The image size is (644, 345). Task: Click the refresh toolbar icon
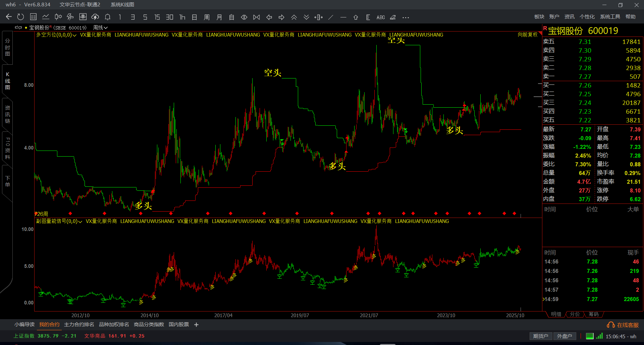pos(20,17)
